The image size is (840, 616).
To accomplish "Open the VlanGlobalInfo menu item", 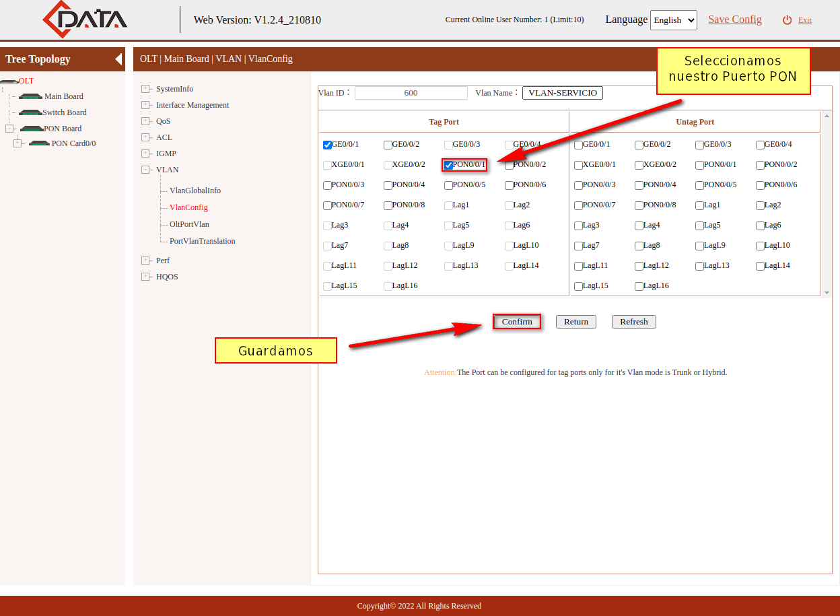I will coord(195,191).
